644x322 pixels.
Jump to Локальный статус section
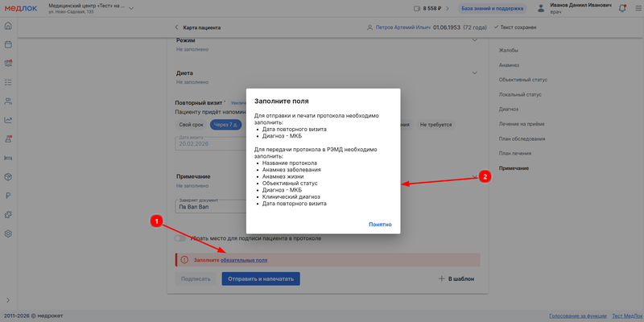520,94
